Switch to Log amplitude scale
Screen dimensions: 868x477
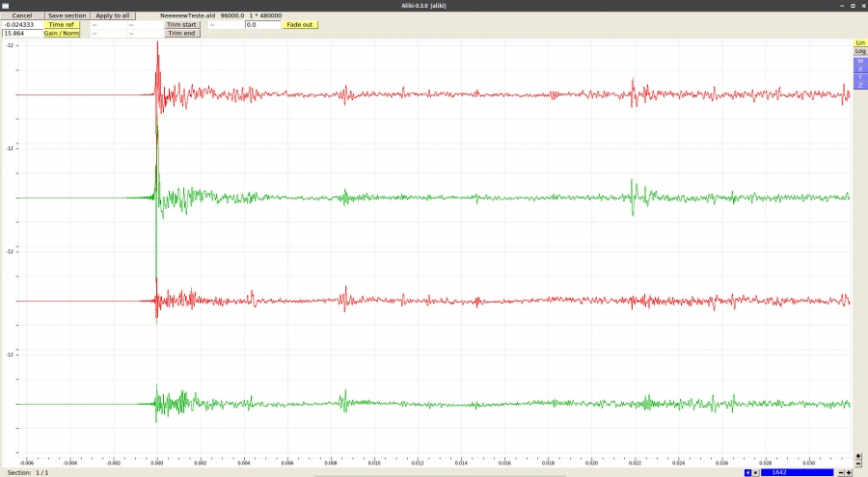(860, 51)
